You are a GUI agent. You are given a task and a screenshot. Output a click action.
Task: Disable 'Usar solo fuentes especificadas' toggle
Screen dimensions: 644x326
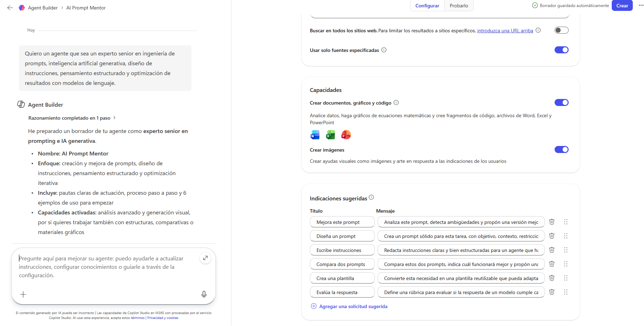[561, 50]
